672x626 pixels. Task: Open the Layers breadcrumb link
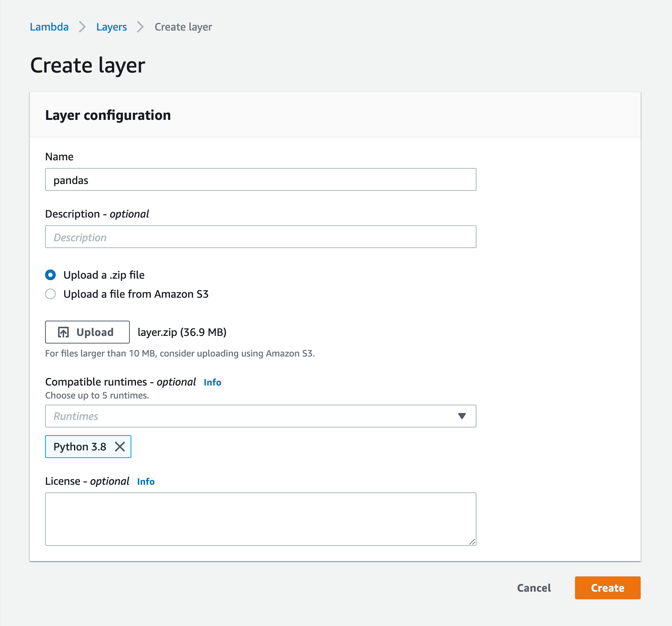click(111, 27)
